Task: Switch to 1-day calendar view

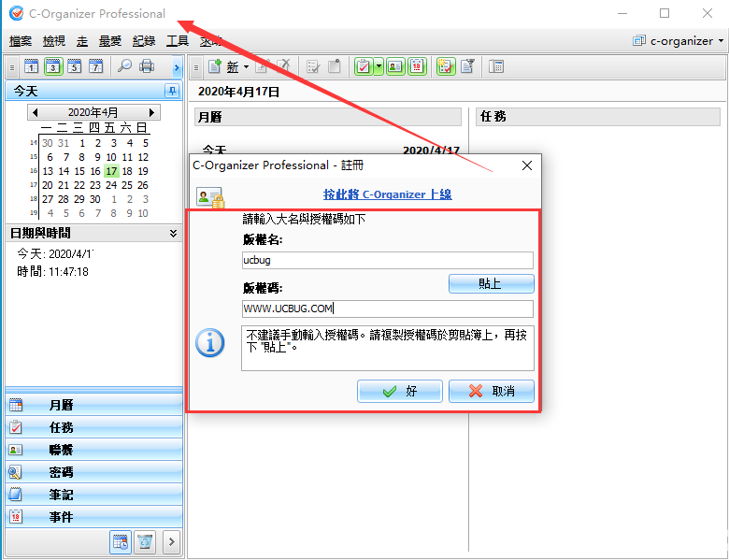Action: (x=31, y=66)
